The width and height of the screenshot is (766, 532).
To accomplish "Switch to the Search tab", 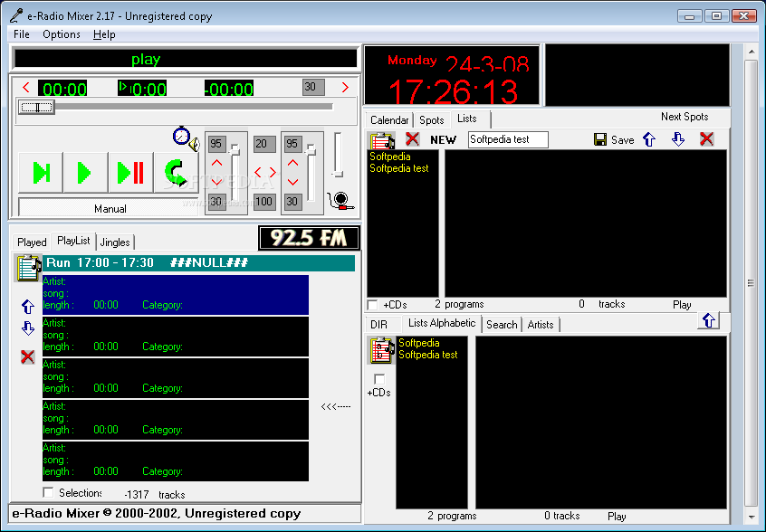I will (502, 325).
